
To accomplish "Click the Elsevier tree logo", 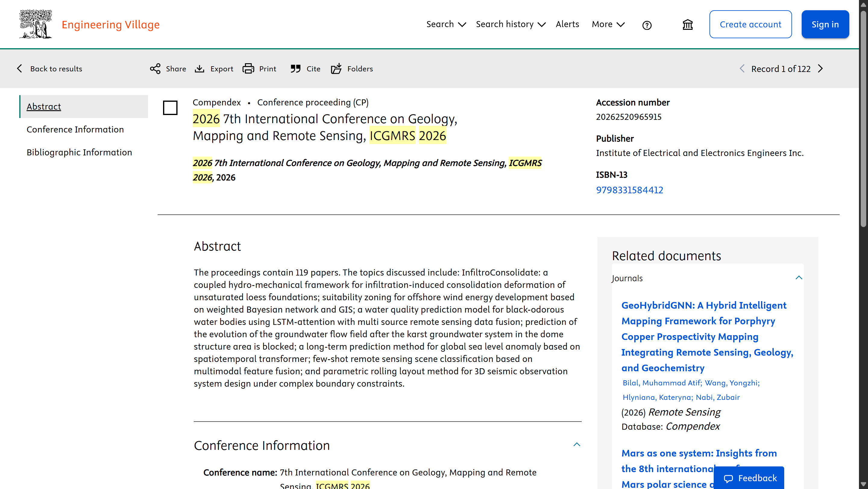I will pos(35,24).
